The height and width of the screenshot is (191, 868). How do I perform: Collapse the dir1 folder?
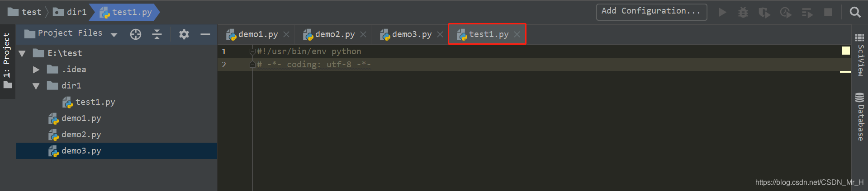pos(36,86)
